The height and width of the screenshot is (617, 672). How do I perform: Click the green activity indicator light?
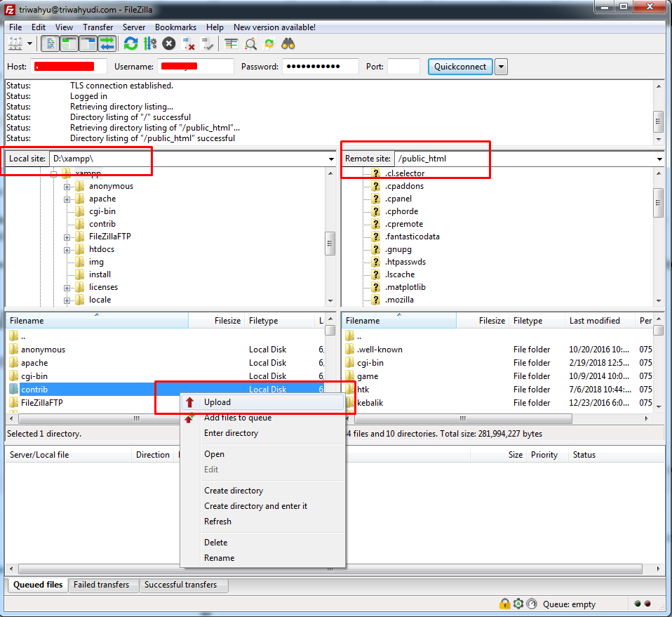[x=638, y=604]
